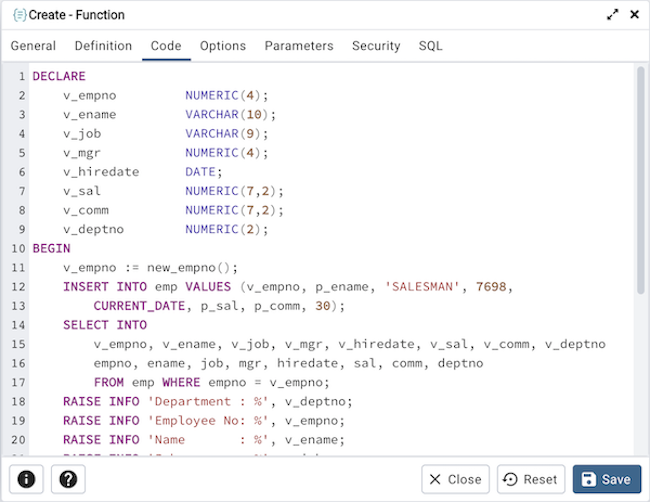
Task: Click line number 12 in the gutter
Action: pos(19,287)
